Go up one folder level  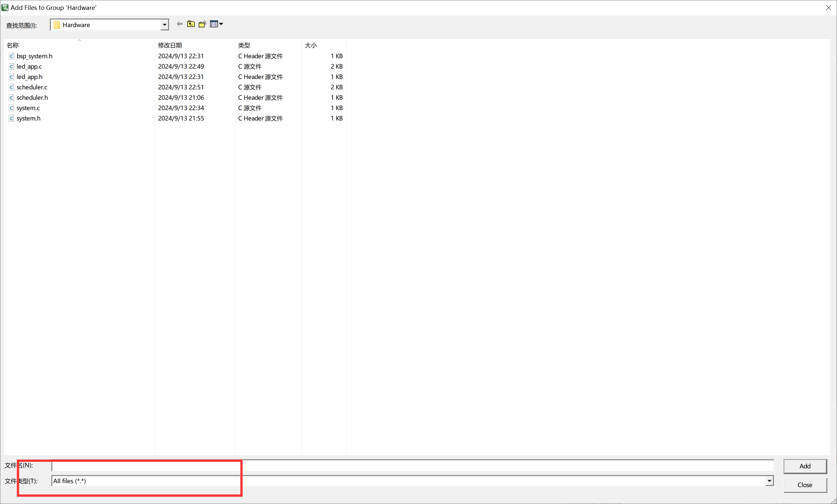click(x=191, y=24)
